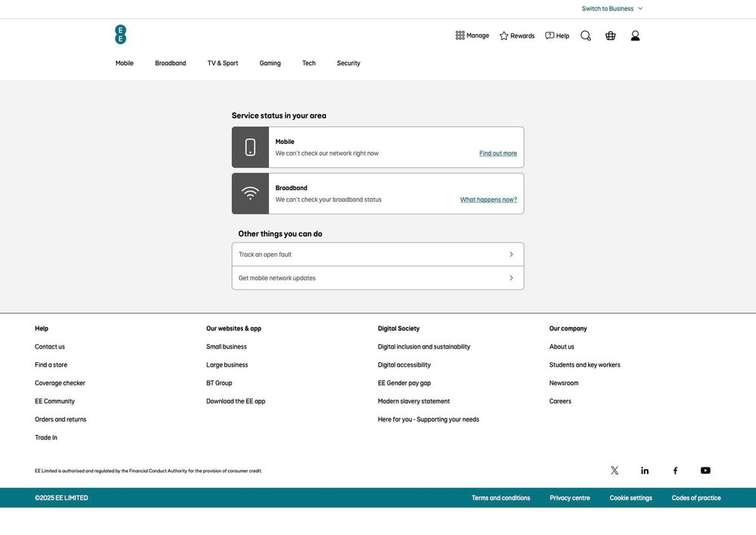This screenshot has width=756, height=535.
Task: Click 'We can't check our network right now' text
Action: click(327, 153)
